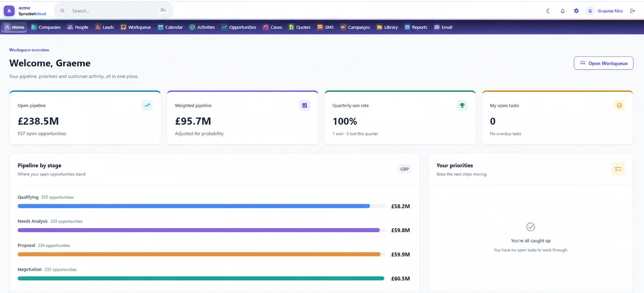The image size is (644, 293).
Task: Click the Needs Analysis purple bar
Action: 199,230
